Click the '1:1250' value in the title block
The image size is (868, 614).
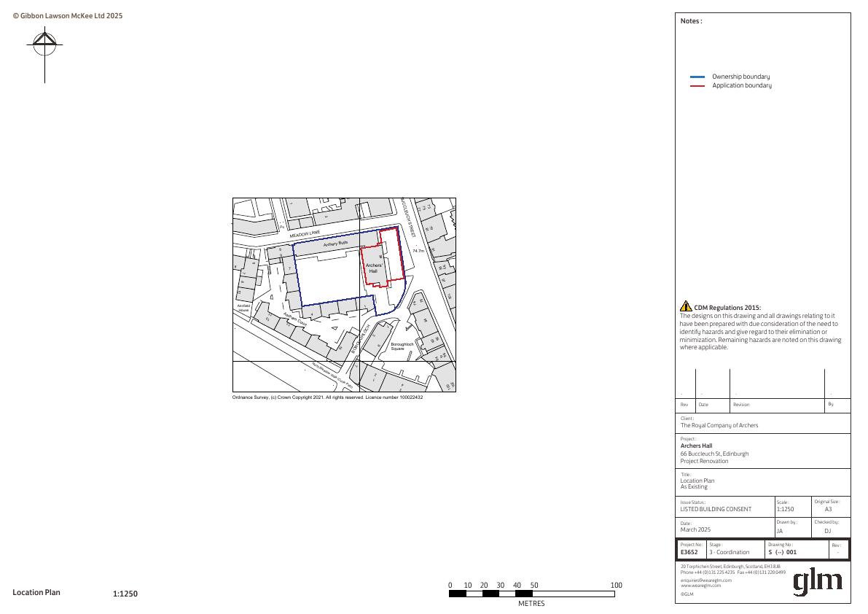pos(785,510)
